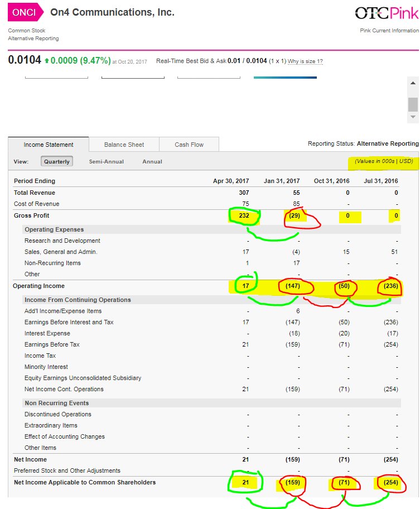Switch to the Cash Flow tab

(189, 145)
